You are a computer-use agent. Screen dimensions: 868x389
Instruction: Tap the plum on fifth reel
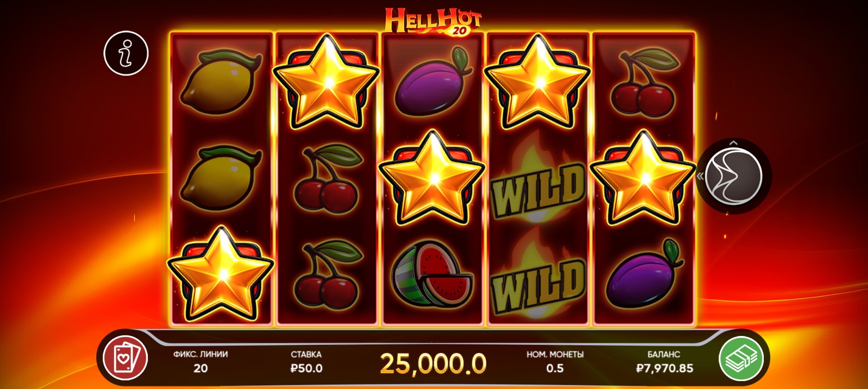[x=644, y=273]
